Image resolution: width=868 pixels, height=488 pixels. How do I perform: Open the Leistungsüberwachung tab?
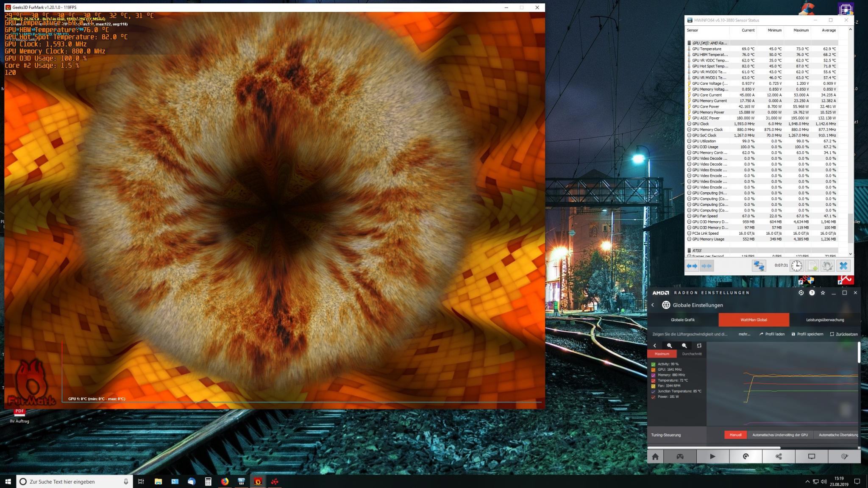click(x=825, y=320)
